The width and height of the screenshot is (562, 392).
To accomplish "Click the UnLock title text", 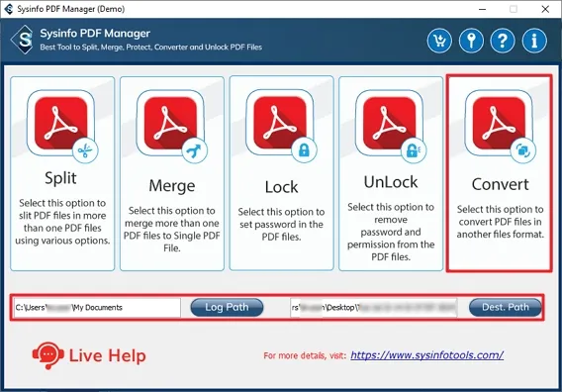I will 391,182.
